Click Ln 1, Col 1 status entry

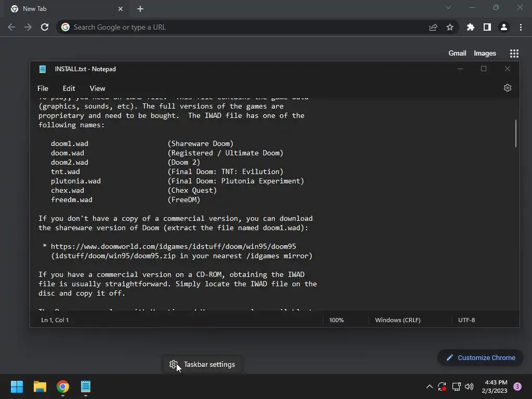[x=55, y=320]
